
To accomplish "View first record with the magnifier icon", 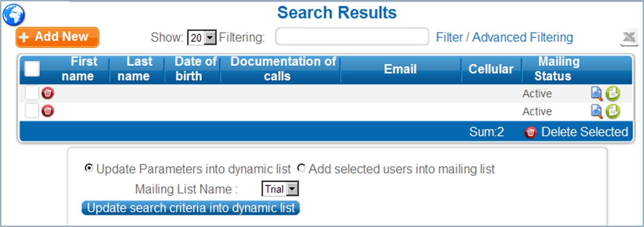I will [597, 93].
